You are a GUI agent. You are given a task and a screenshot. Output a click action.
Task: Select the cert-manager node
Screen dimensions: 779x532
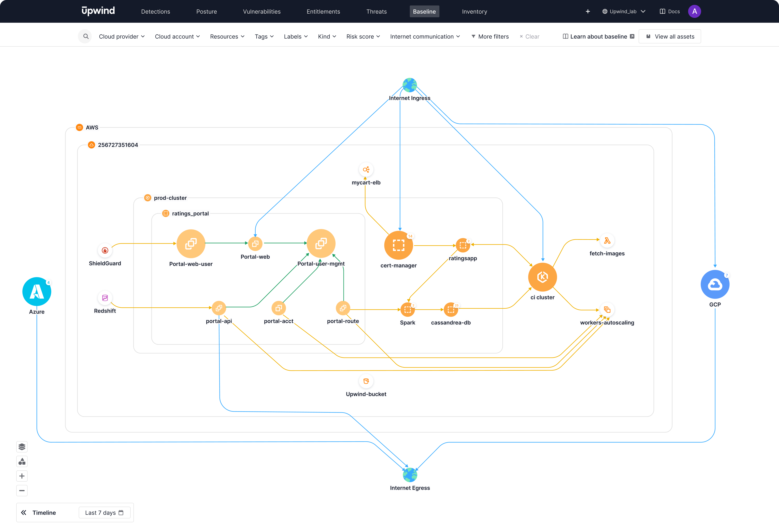[x=399, y=245]
